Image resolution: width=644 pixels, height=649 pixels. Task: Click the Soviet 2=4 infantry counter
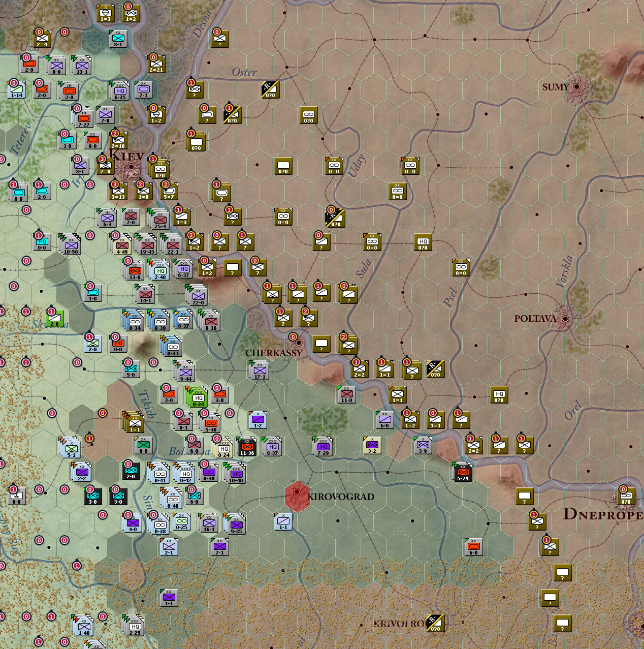pos(42,38)
